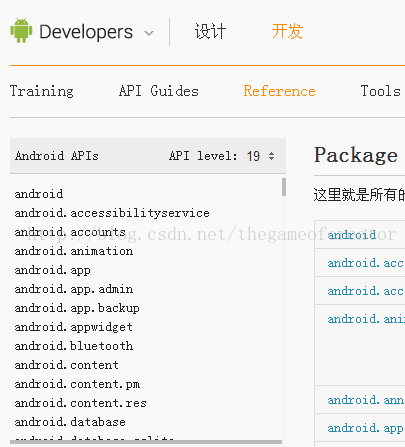
Task: Select the Reference navigation item
Action: point(279,91)
